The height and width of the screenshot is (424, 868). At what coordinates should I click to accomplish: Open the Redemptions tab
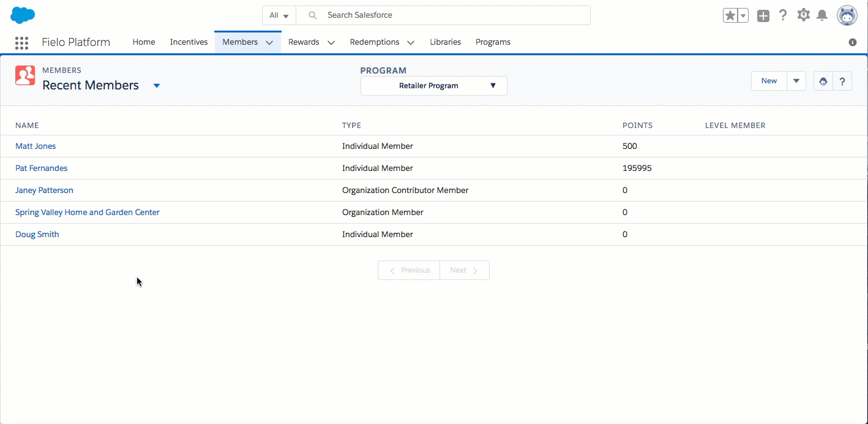click(375, 42)
